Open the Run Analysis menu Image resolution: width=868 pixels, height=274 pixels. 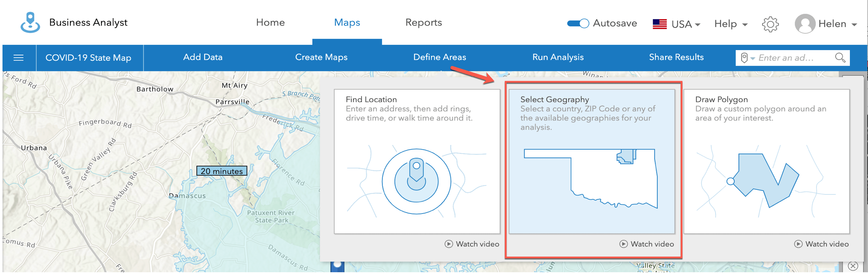[x=558, y=57]
